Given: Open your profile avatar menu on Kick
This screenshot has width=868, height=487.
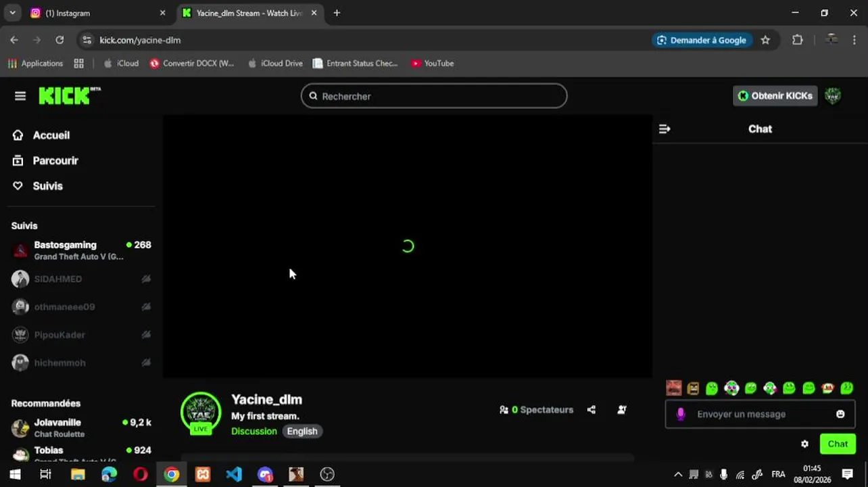Looking at the screenshot, I should pos(833,96).
